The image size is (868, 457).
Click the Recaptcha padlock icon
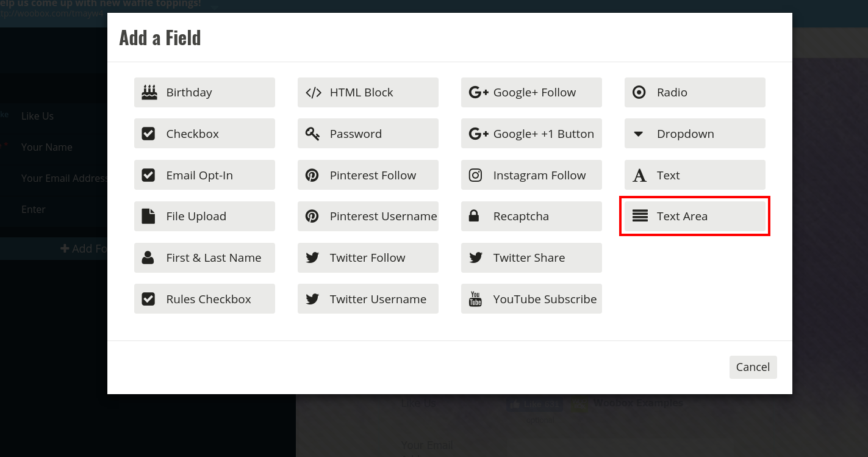[473, 216]
